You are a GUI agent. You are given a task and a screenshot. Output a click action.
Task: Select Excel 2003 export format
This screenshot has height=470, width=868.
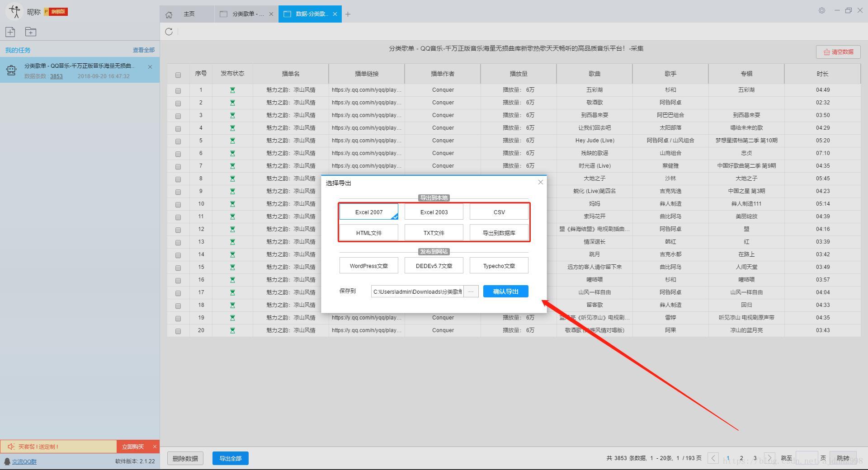[x=434, y=212]
